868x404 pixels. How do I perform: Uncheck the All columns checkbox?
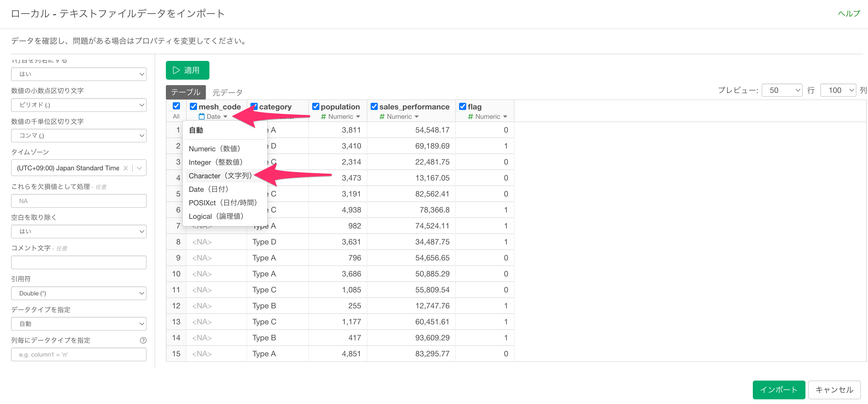[176, 106]
